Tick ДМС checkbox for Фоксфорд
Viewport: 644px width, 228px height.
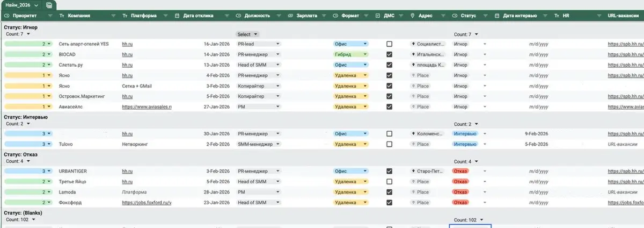pyautogui.click(x=389, y=203)
